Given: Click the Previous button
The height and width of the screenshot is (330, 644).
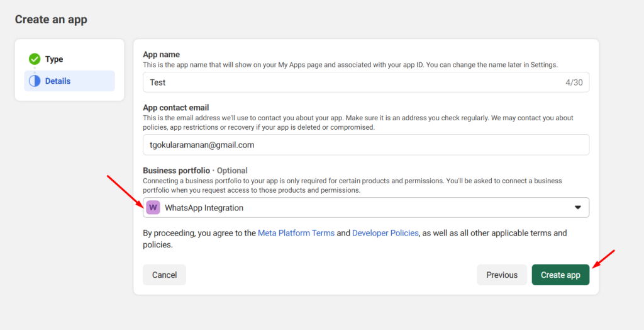Looking at the screenshot, I should [x=501, y=275].
